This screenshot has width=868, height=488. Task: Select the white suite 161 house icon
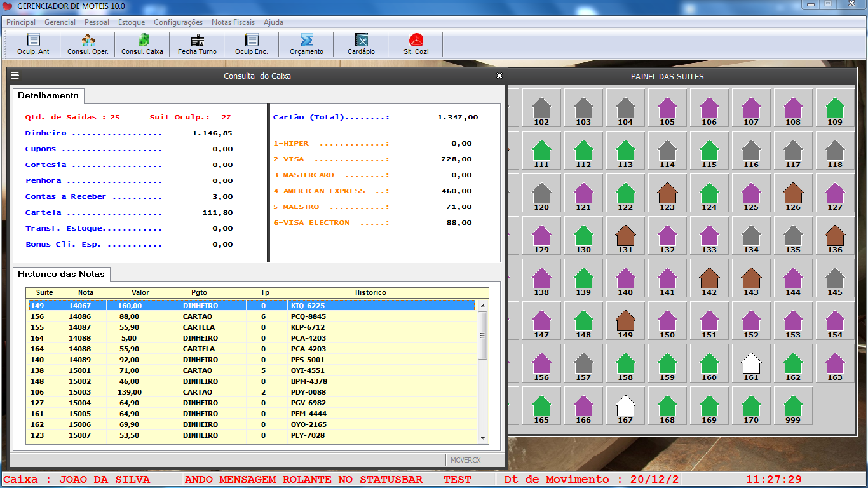751,363
